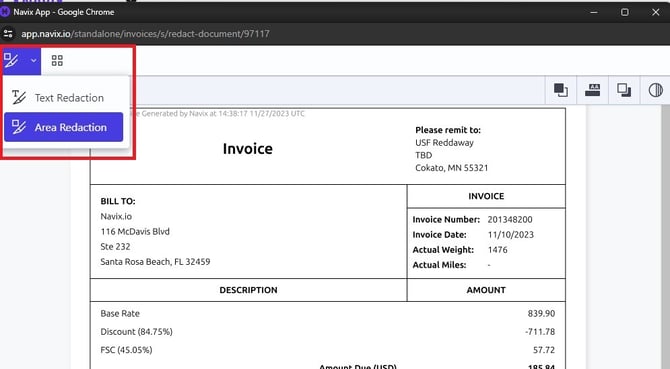Image resolution: width=670 pixels, height=369 pixels.
Task: Click the outlined-square border color icon
Action: pos(624,90)
